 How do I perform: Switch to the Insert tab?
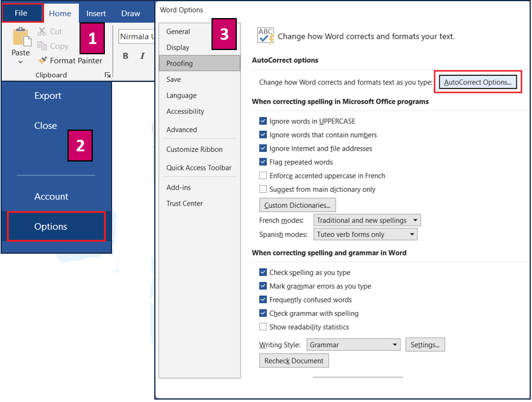point(96,14)
